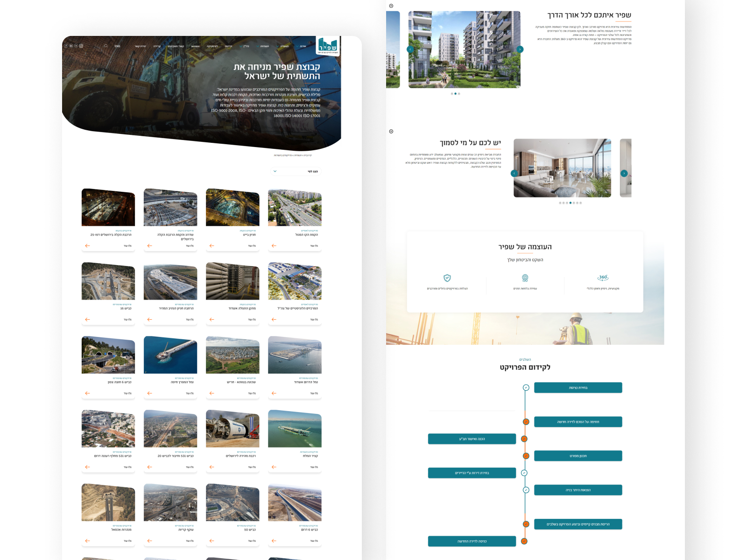Viewport: 747px width, 560px height.
Task: Click next arrow on living-room carousel
Action: (624, 173)
